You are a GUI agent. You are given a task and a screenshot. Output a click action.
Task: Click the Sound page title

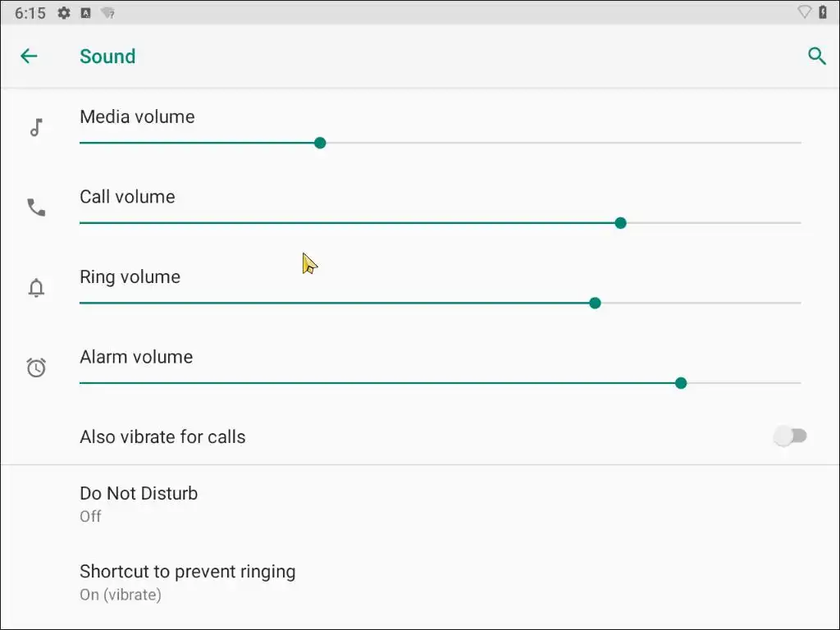(107, 57)
